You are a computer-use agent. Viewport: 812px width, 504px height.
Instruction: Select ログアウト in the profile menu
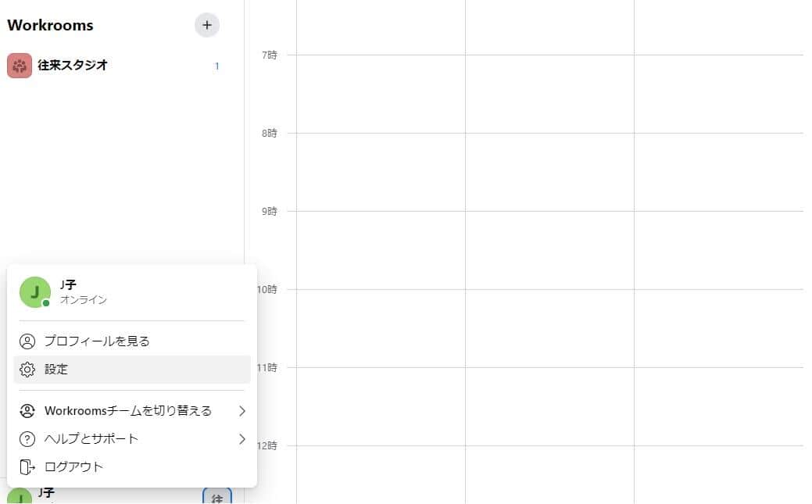[73, 467]
